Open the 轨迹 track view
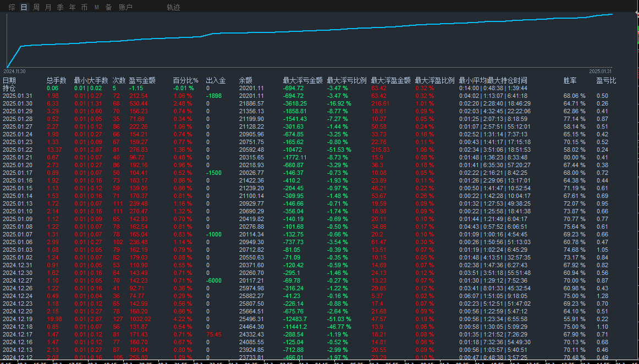Image resolution: width=639 pixels, height=364 pixels. click(173, 7)
